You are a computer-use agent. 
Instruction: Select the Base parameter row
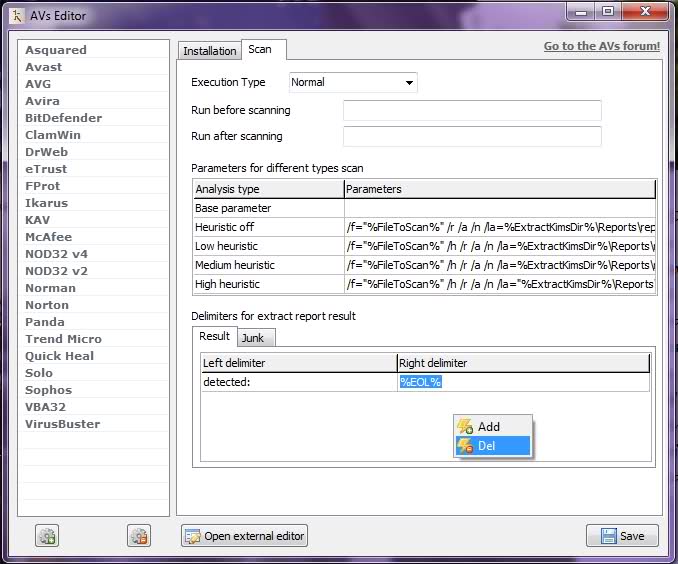click(x=425, y=208)
